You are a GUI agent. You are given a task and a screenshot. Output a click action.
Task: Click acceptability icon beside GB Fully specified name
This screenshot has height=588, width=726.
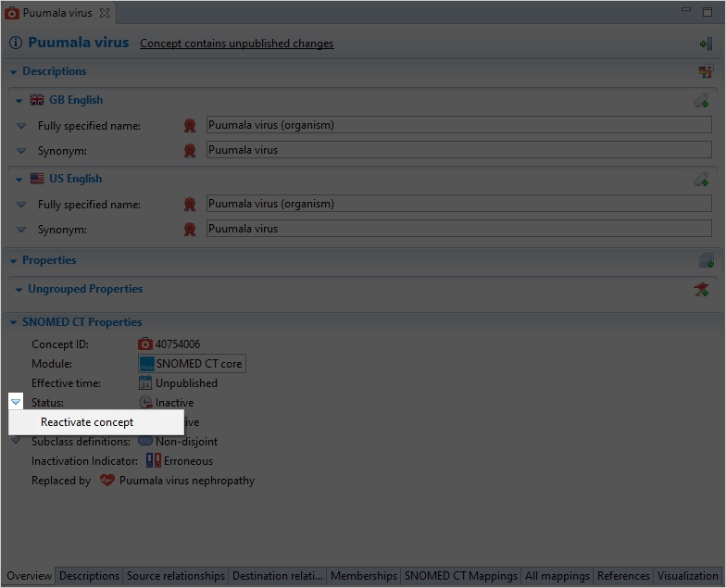point(190,126)
